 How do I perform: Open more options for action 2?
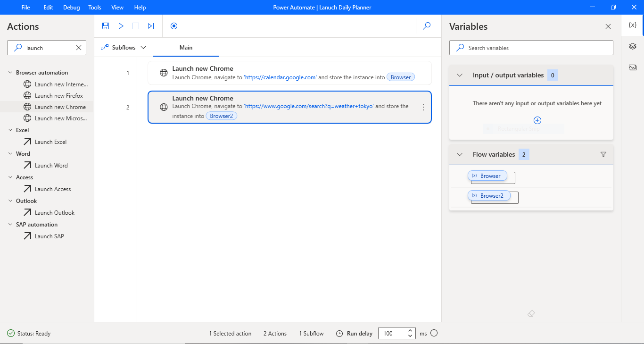[x=423, y=107]
